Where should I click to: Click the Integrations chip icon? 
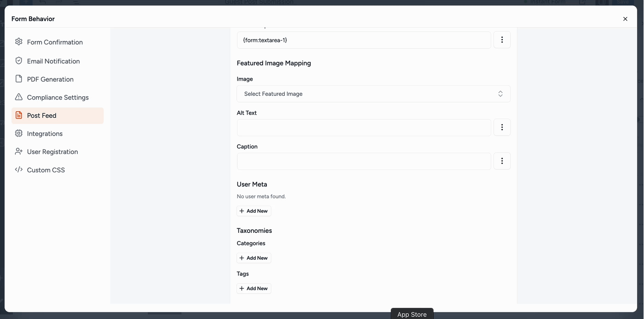point(19,133)
